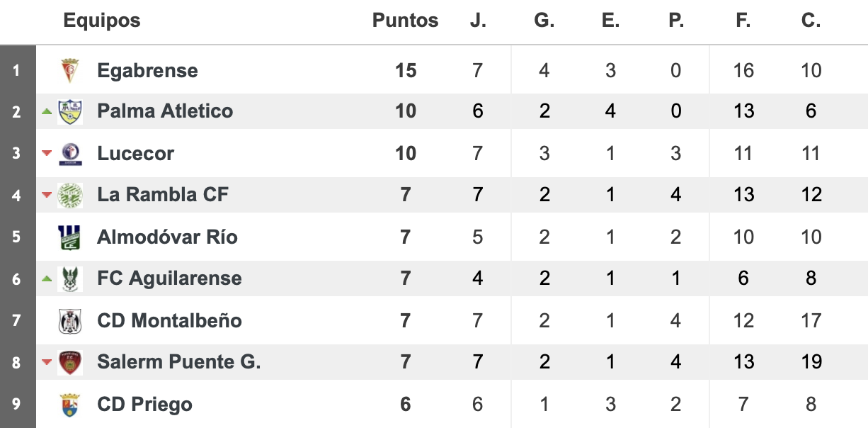Screen dimensions: 868x445
Task: Click the CD Montalbeño team name
Action: coord(169,320)
